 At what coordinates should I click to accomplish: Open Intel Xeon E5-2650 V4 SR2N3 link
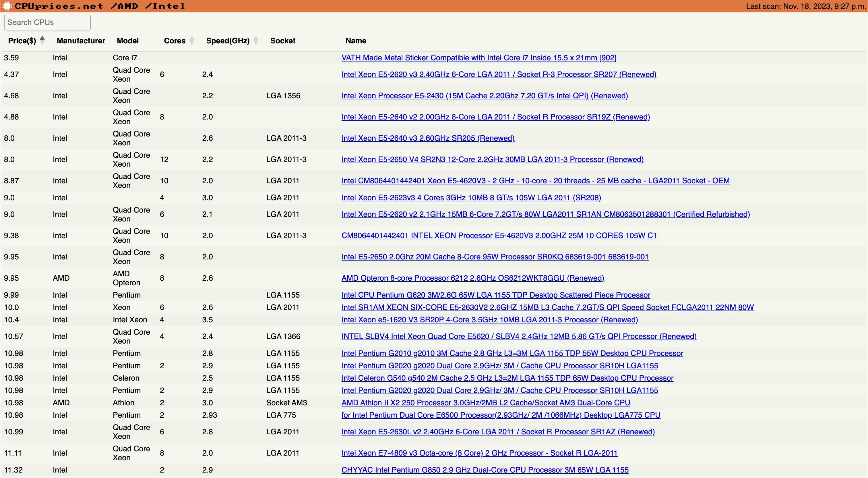(492, 159)
